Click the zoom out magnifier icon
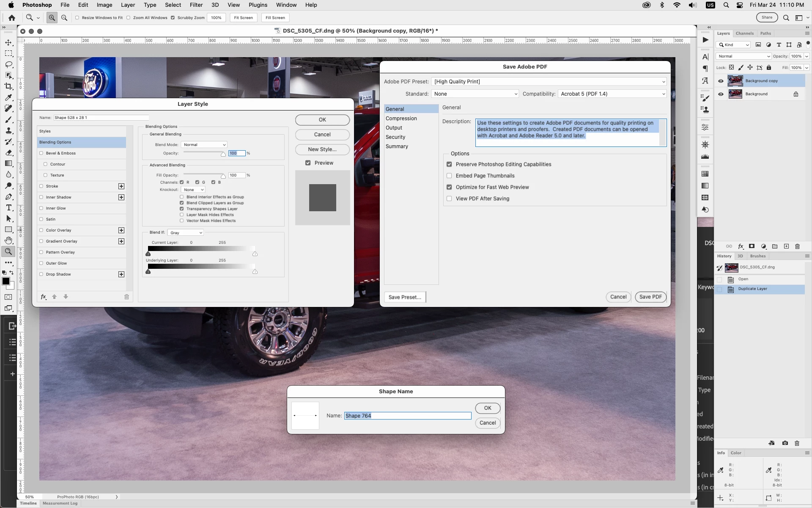Viewport: 812px width, 508px height. tap(64, 18)
